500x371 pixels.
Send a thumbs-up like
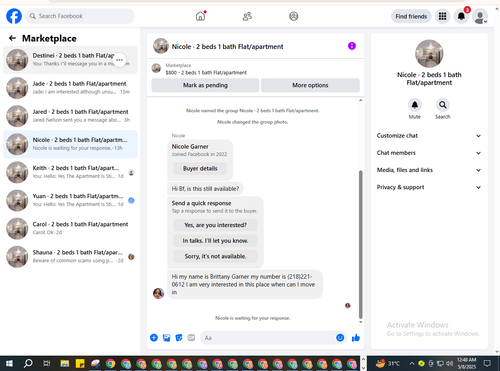(x=356, y=338)
